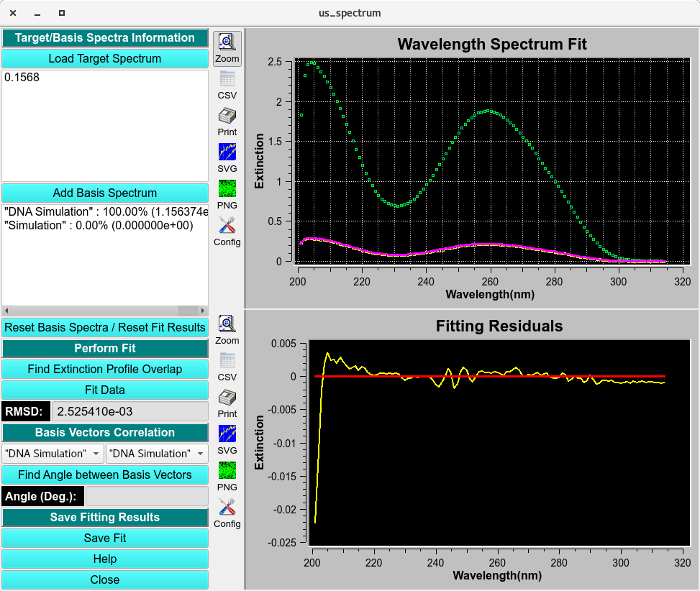Screen dimensions: 700x591
Task: Open the second DNA Simulation dropdown
Action: pyautogui.click(x=157, y=453)
